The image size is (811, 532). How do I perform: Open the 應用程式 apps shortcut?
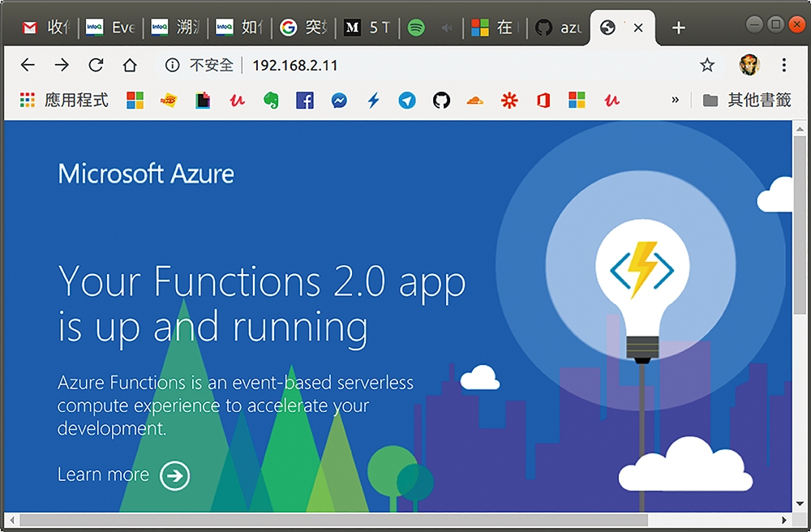[64, 100]
